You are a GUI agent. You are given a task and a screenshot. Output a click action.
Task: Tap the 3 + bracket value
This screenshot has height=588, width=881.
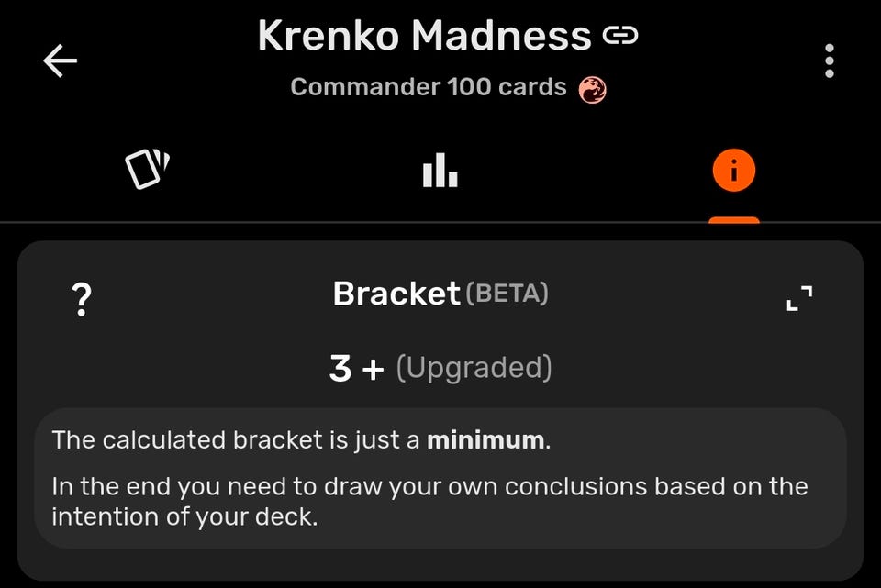click(357, 369)
